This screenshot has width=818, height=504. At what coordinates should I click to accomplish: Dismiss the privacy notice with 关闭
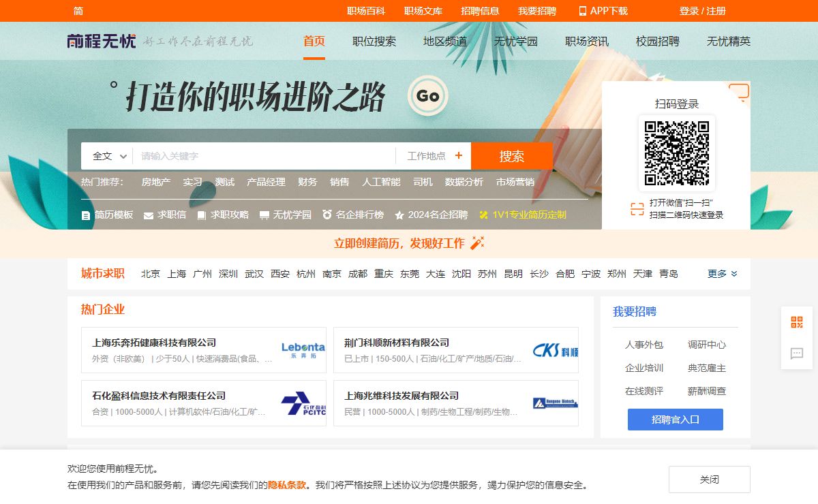click(x=709, y=479)
